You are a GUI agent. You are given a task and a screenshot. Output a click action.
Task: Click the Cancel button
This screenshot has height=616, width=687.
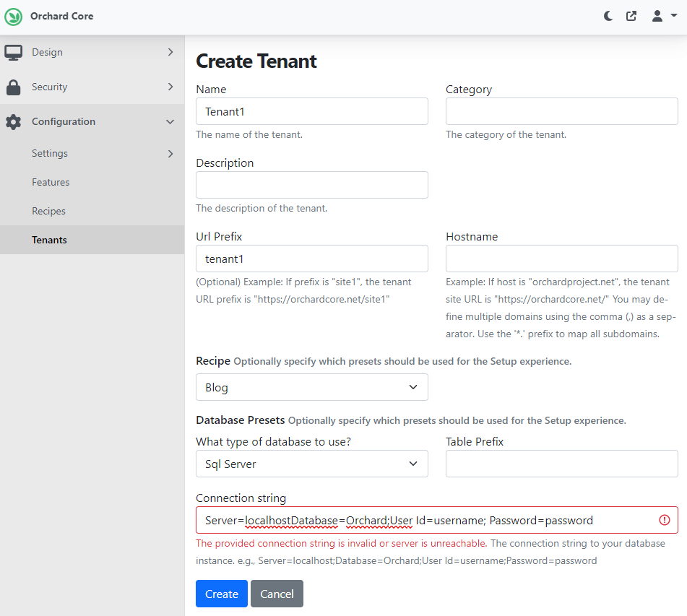[x=277, y=594]
